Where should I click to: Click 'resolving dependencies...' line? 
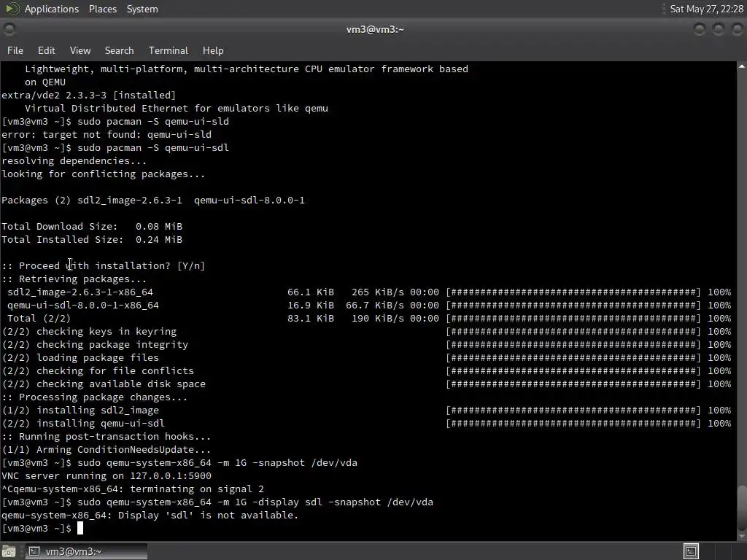(74, 161)
